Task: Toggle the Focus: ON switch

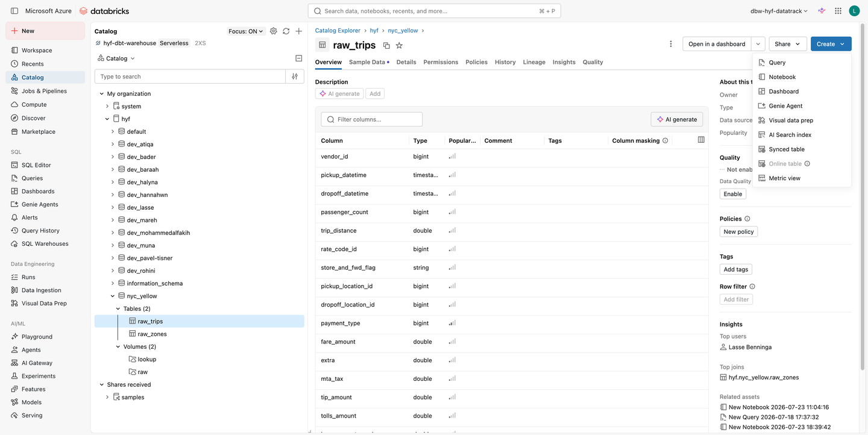Action: coord(246,31)
